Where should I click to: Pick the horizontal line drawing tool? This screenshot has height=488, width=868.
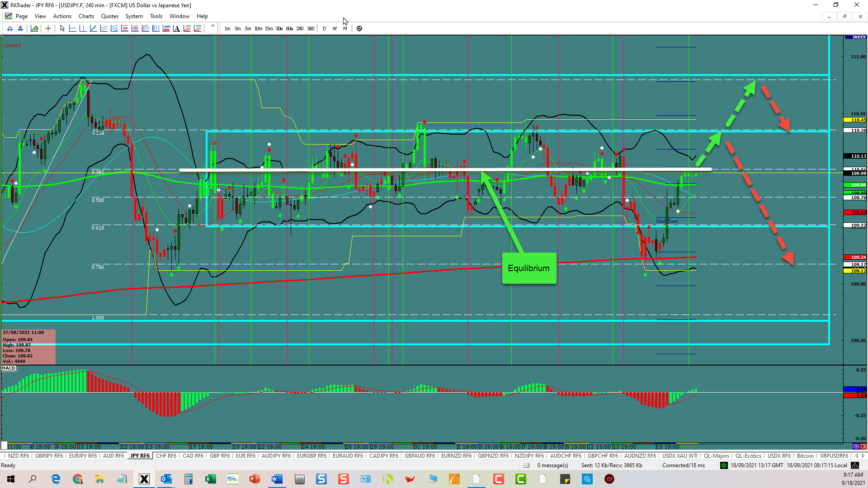click(x=72, y=28)
